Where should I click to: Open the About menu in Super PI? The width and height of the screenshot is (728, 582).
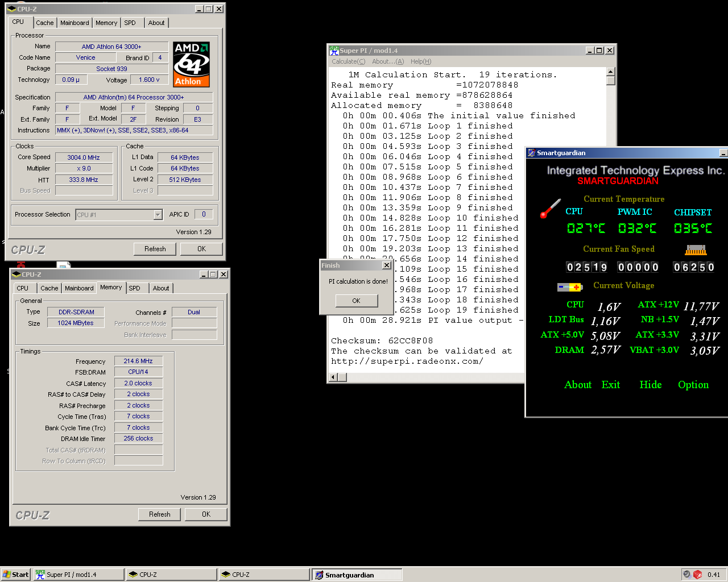click(388, 61)
